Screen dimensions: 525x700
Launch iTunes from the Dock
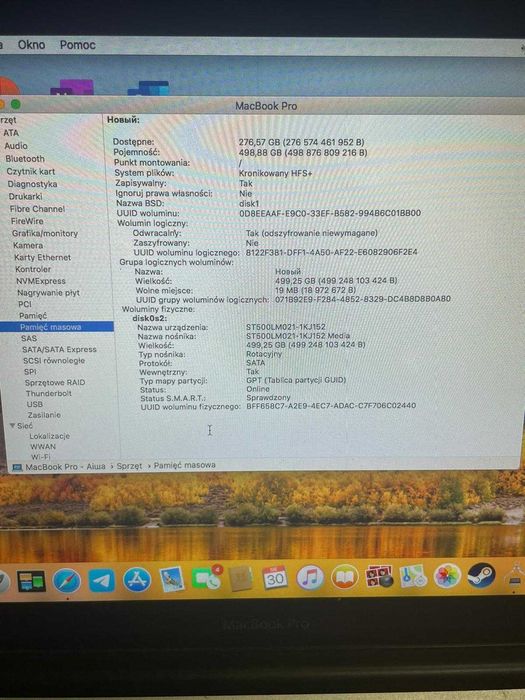tap(310, 577)
